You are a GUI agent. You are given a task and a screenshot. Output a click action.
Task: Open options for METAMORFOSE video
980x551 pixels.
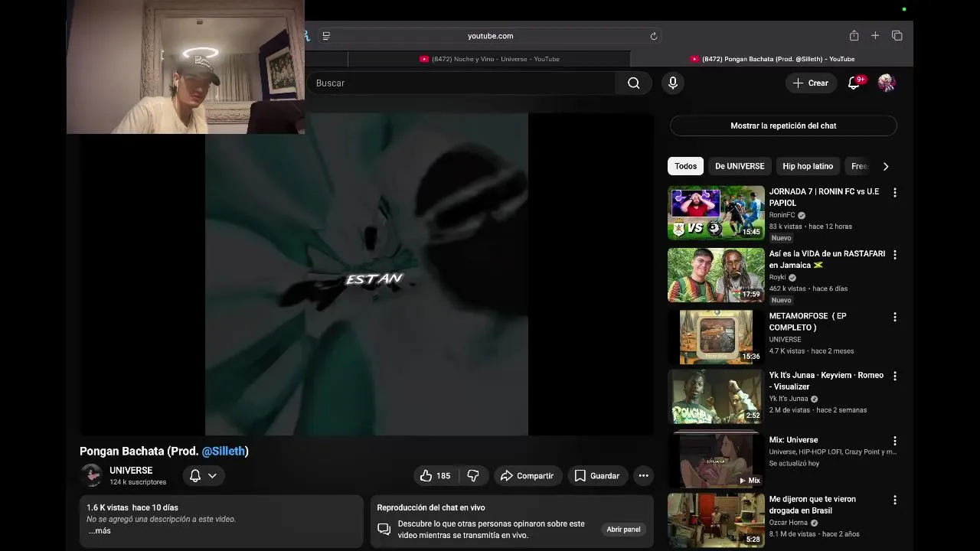click(894, 317)
